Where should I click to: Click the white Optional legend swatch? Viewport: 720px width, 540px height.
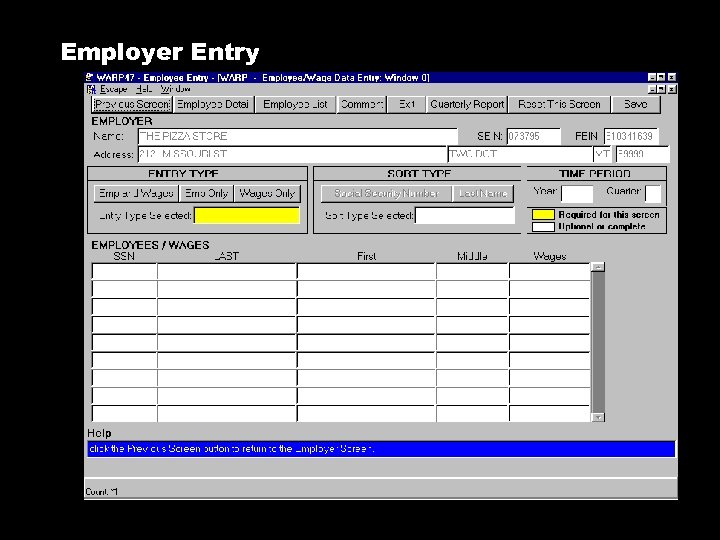[x=543, y=226]
